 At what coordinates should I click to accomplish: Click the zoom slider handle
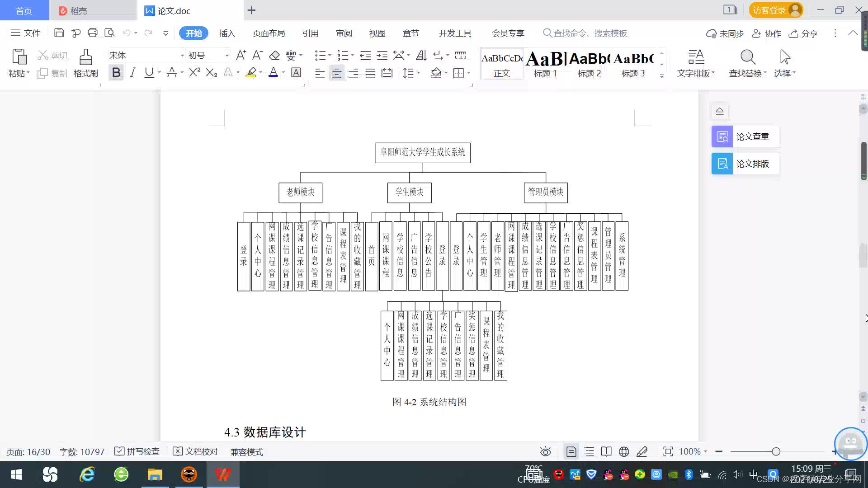pos(776,451)
